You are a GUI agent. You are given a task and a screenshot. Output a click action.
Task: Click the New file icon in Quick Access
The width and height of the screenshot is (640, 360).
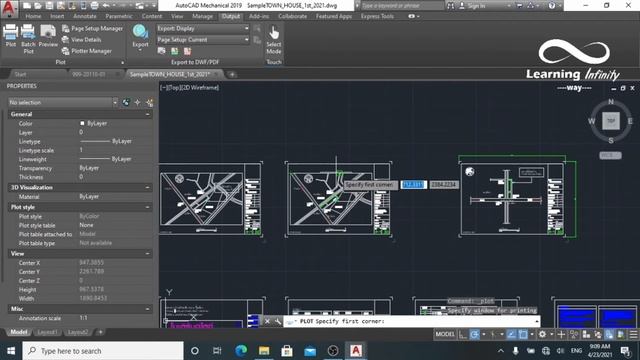[x=27, y=6]
